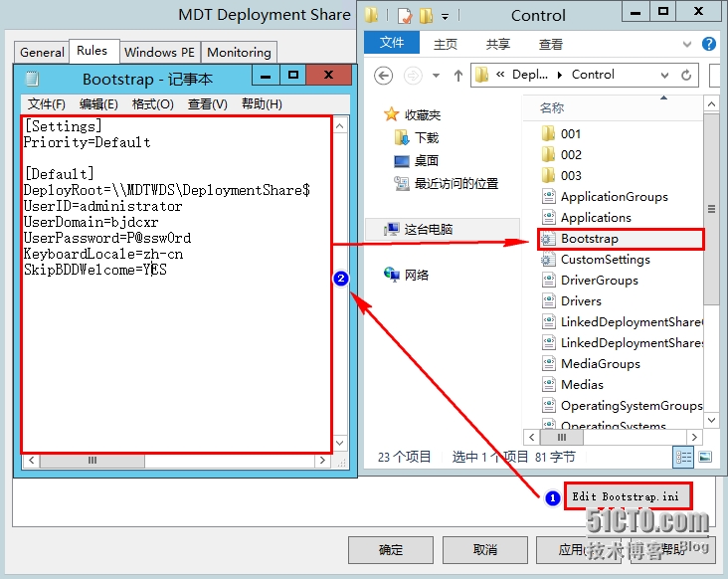Select 网络 in navigation pane

406,275
